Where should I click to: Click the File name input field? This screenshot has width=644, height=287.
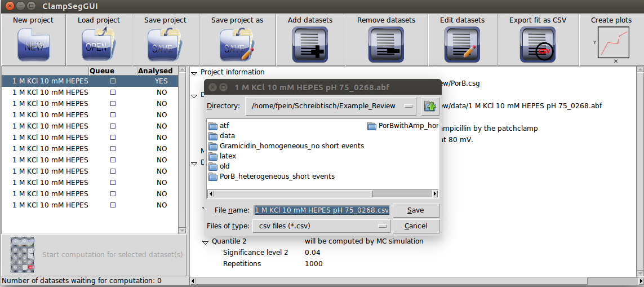click(x=321, y=210)
